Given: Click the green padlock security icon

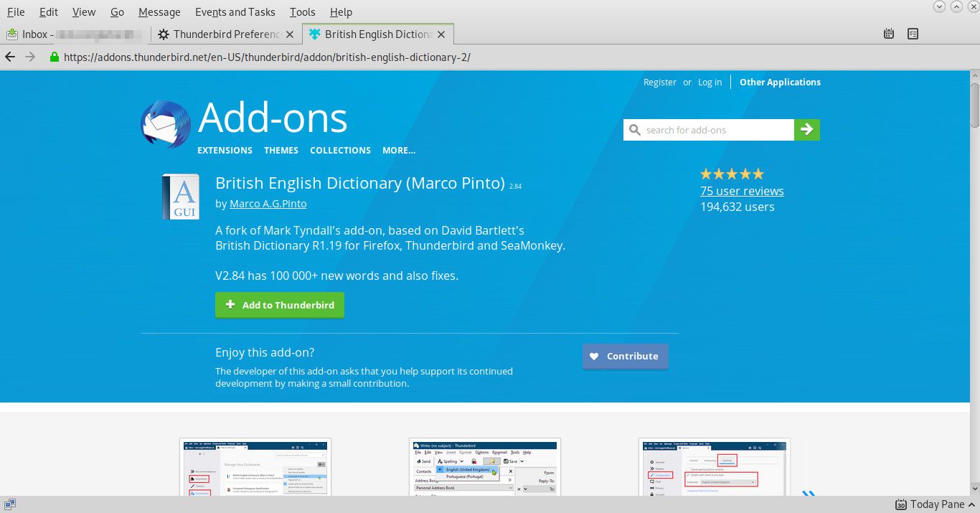Looking at the screenshot, I should pos(54,57).
